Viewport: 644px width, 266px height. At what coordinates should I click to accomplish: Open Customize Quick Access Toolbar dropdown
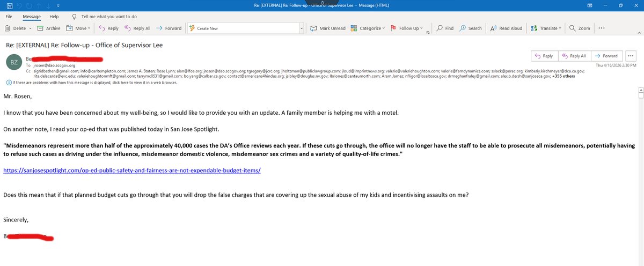coord(58,5)
